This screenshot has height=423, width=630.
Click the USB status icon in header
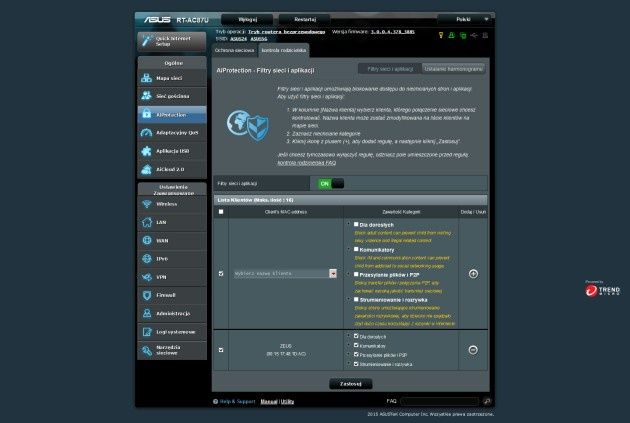(474, 35)
